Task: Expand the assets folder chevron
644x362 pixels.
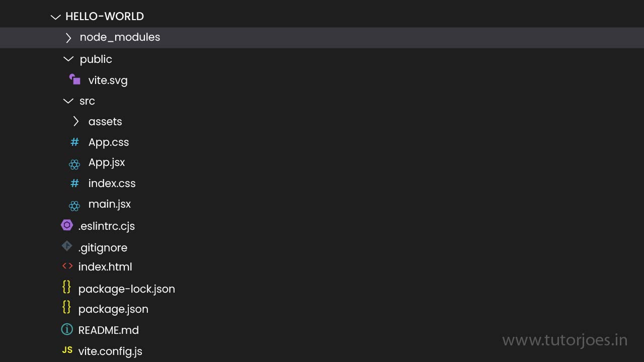Action: pos(76,121)
